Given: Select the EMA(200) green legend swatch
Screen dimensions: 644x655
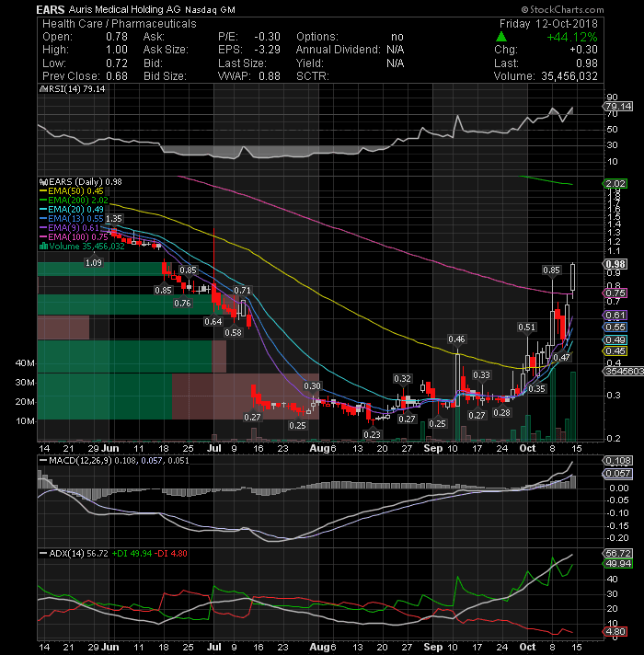Looking at the screenshot, I should tap(43, 201).
